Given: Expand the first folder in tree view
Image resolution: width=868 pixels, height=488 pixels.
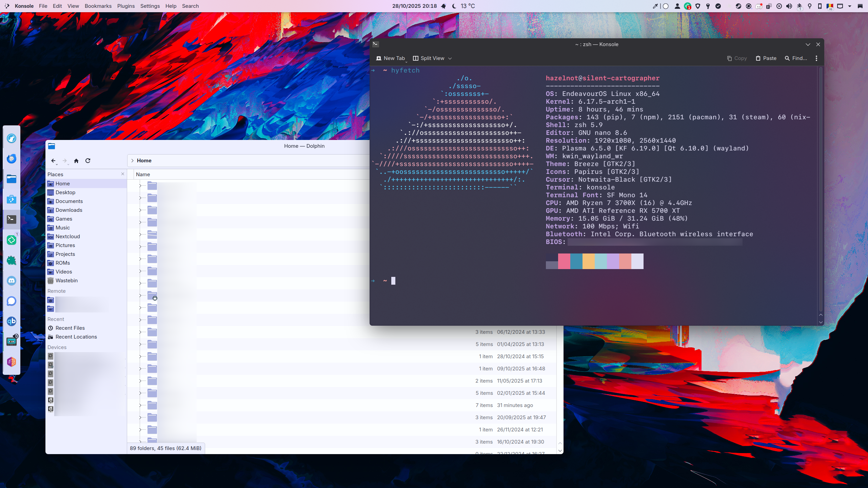Looking at the screenshot, I should click(x=140, y=186).
